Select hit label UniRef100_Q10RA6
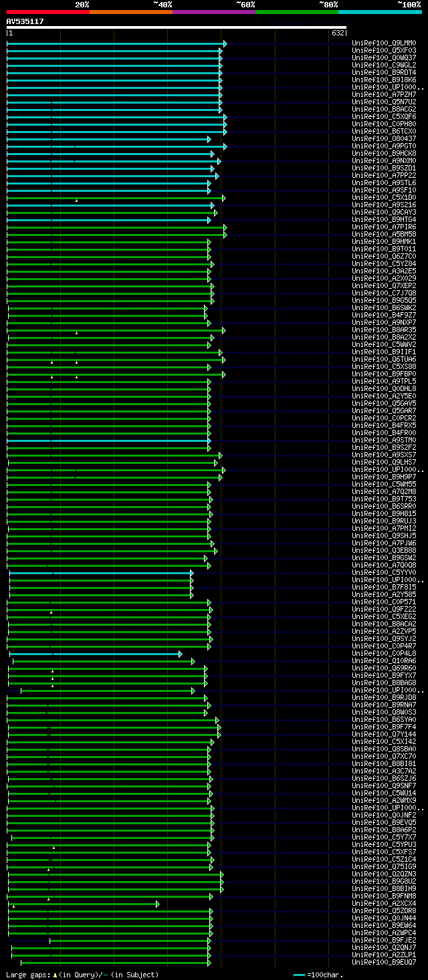Screen dimensions: 428x980 [x=384, y=661]
